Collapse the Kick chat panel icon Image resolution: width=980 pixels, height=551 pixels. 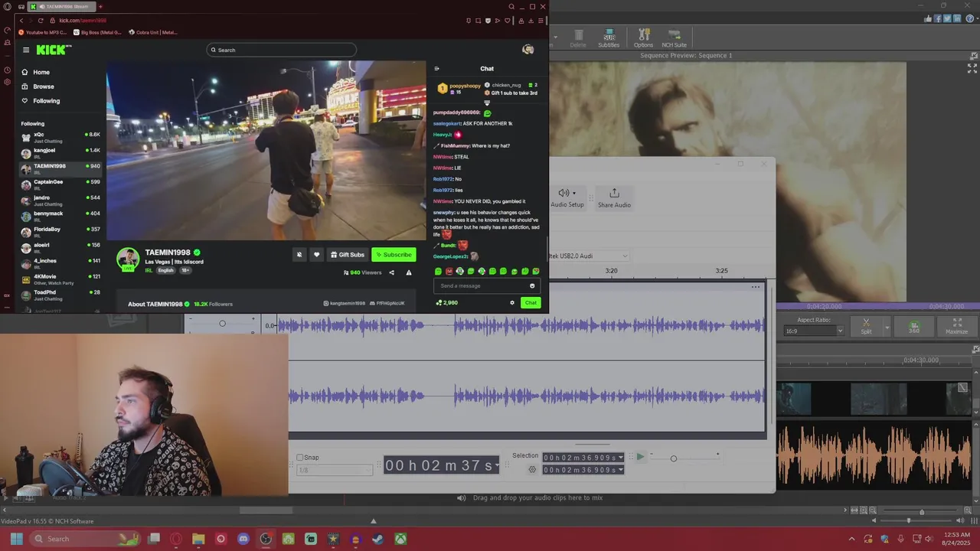(x=437, y=69)
